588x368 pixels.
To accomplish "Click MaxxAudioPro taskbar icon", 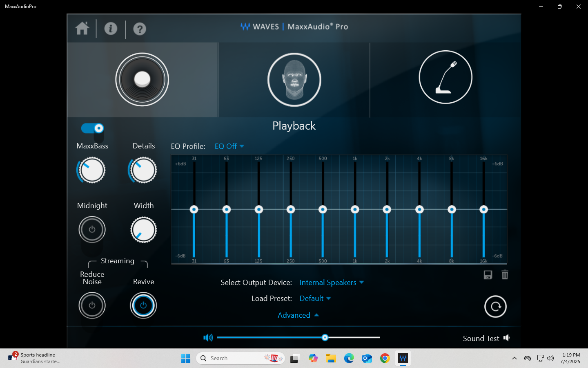I will (x=403, y=359).
